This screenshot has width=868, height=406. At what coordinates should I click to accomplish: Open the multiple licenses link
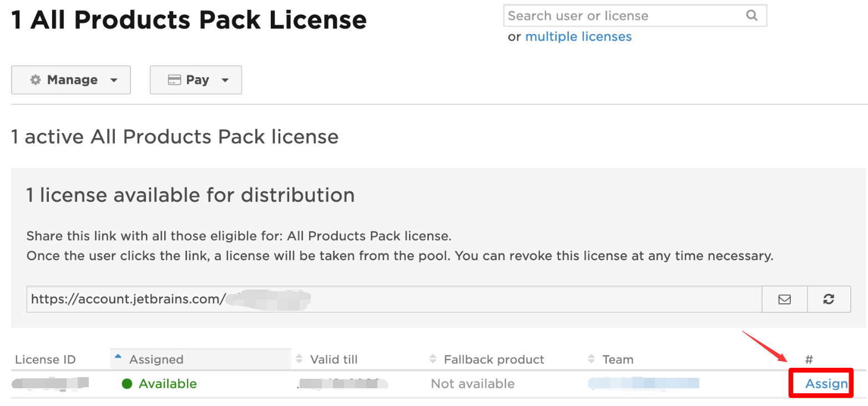pyautogui.click(x=578, y=37)
